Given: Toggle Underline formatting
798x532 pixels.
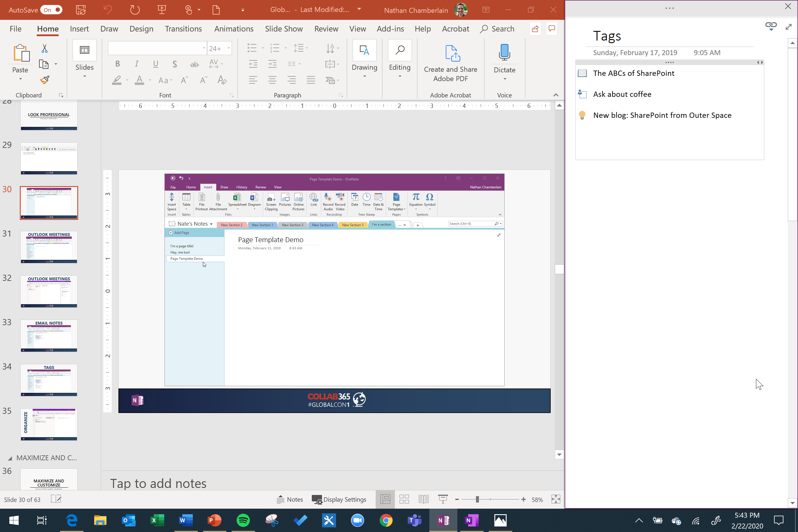Looking at the screenshot, I should pyautogui.click(x=156, y=64).
